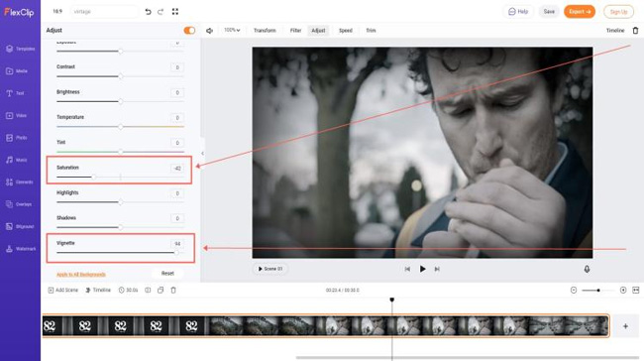Jump to the next scene
This screenshot has height=361, width=644.
click(x=437, y=269)
